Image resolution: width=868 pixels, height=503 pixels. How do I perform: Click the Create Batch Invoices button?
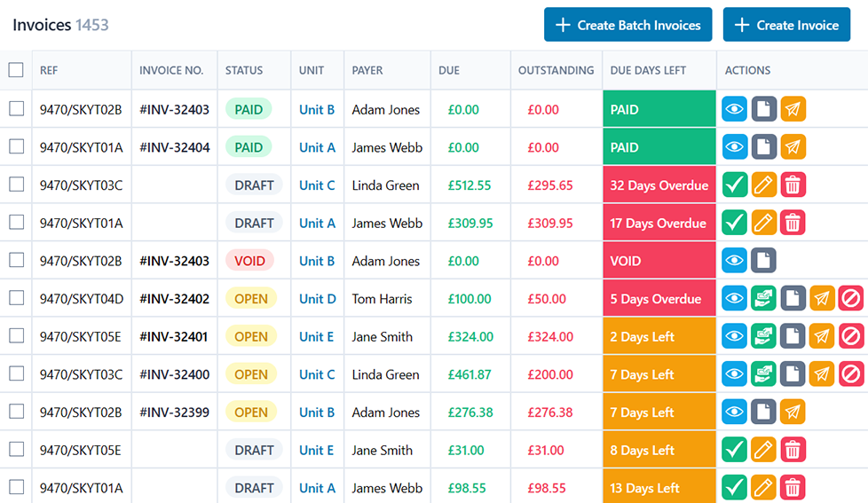pos(627,25)
